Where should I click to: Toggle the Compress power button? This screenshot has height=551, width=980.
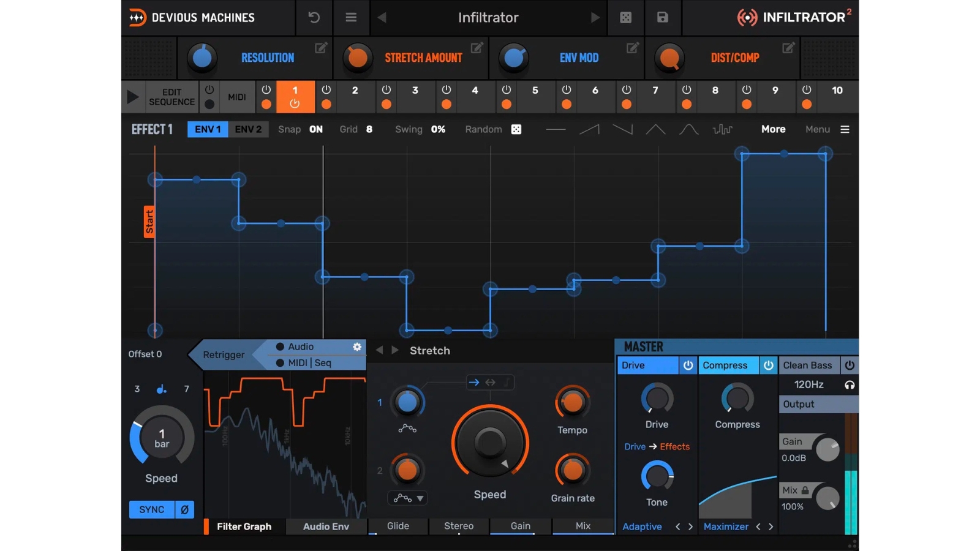pos(768,365)
